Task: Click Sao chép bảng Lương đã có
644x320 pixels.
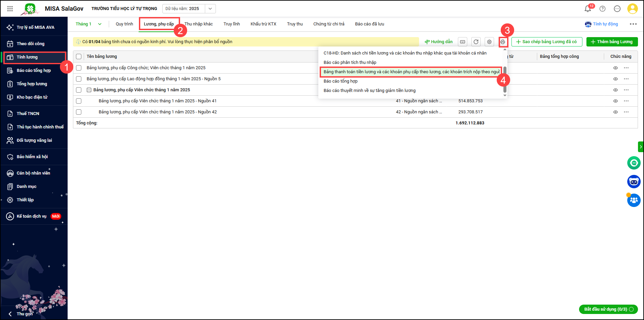Action: click(547, 42)
